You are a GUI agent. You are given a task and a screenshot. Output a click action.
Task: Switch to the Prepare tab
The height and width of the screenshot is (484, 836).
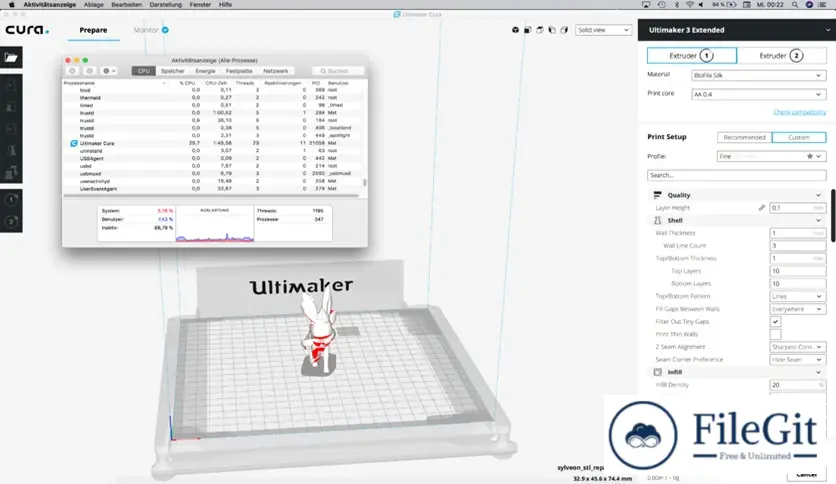click(x=93, y=30)
